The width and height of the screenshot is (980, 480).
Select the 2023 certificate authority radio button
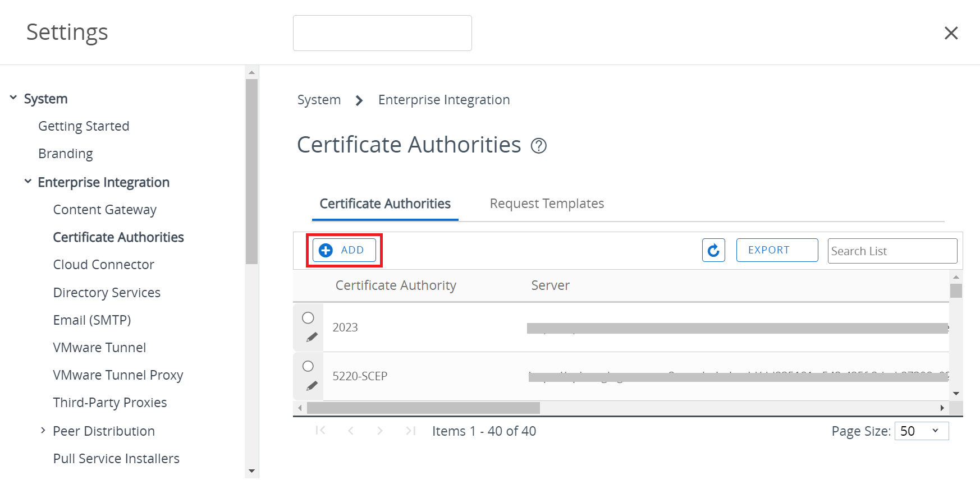point(308,318)
